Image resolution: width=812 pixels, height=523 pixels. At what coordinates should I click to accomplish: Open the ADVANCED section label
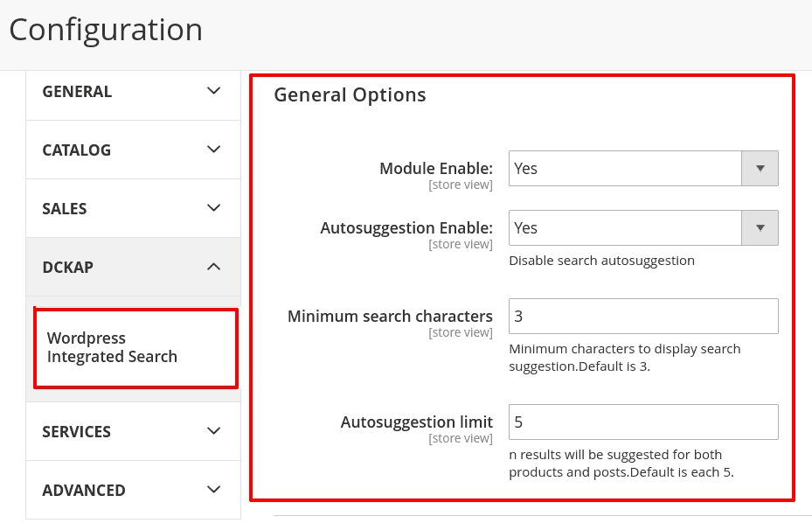[84, 491]
